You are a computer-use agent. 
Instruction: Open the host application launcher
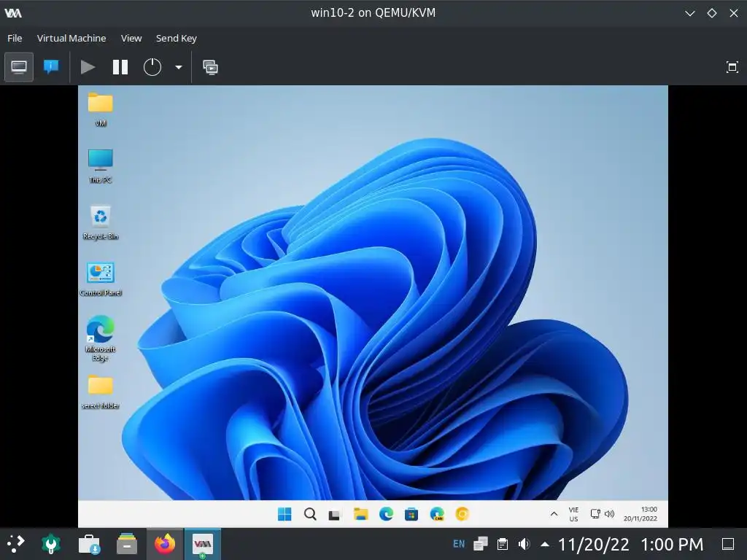click(x=16, y=543)
